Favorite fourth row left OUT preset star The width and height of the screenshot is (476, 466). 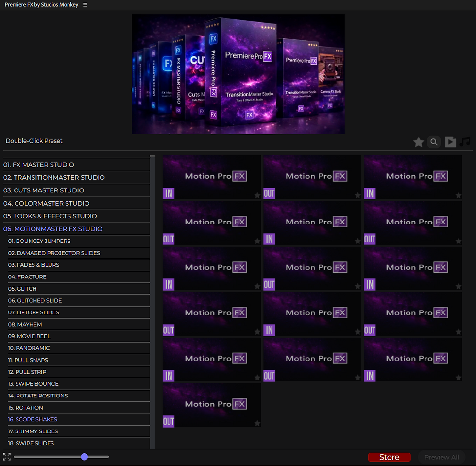coord(257,332)
